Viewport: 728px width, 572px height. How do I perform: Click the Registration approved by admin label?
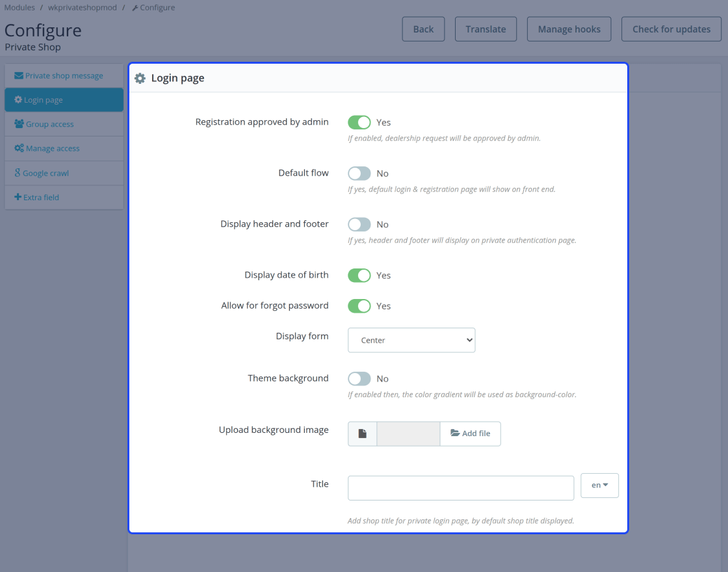[x=262, y=122]
